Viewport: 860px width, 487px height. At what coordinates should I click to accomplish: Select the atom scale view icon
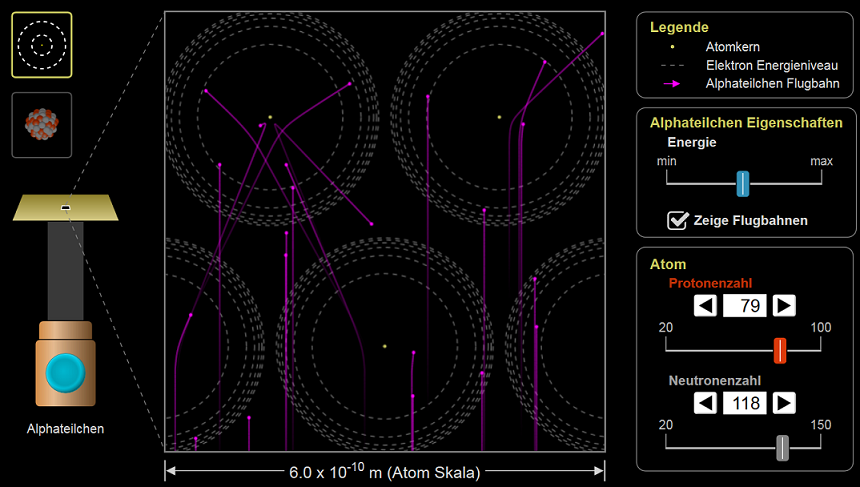pyautogui.click(x=41, y=45)
